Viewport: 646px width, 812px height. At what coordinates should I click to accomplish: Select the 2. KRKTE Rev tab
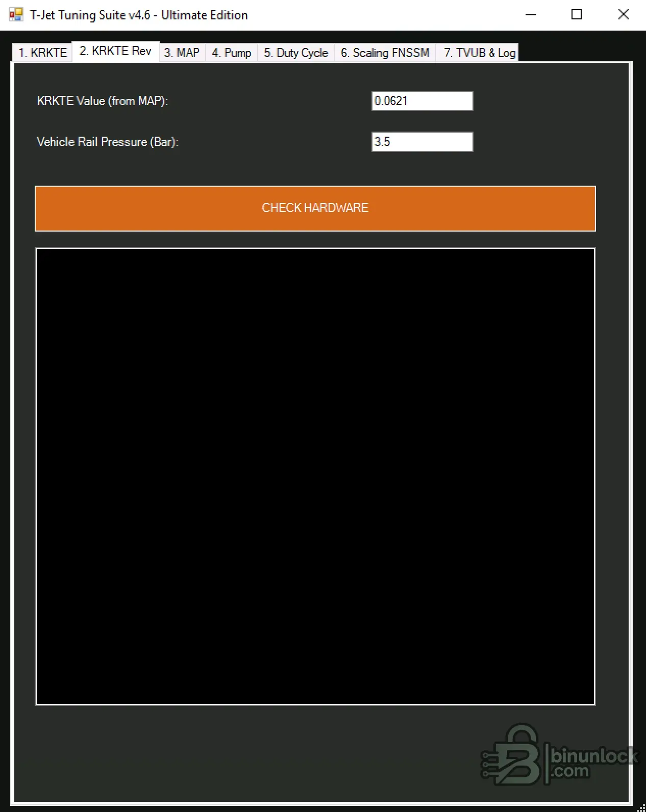[115, 52]
